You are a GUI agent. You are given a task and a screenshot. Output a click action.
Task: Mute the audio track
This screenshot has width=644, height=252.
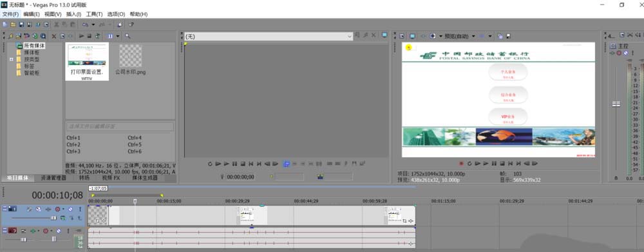click(59, 231)
